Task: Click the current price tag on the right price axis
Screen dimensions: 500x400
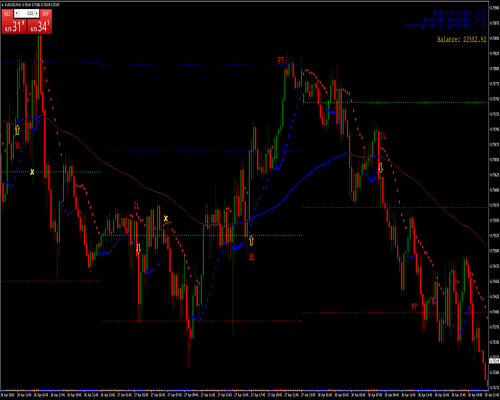Action: [x=494, y=361]
